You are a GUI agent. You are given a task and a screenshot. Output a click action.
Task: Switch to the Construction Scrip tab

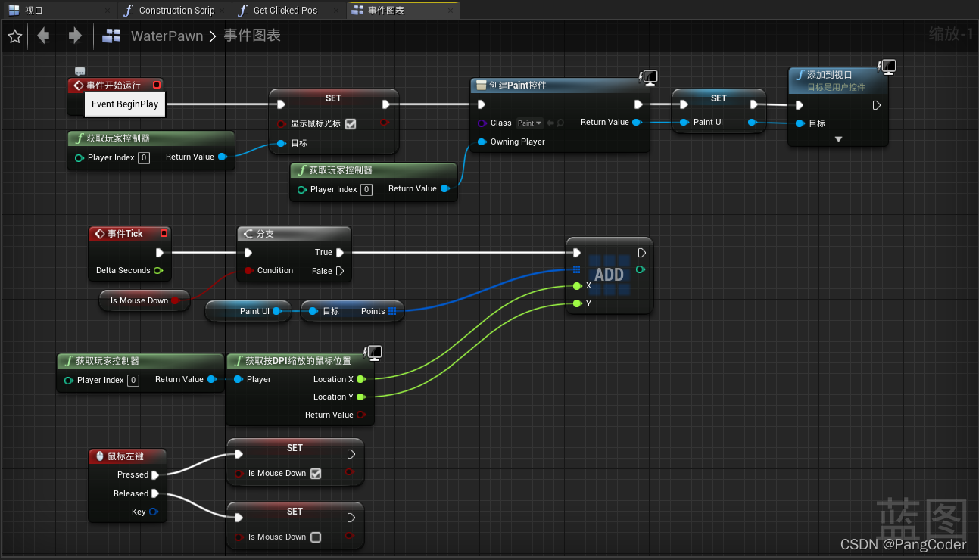pyautogui.click(x=173, y=11)
